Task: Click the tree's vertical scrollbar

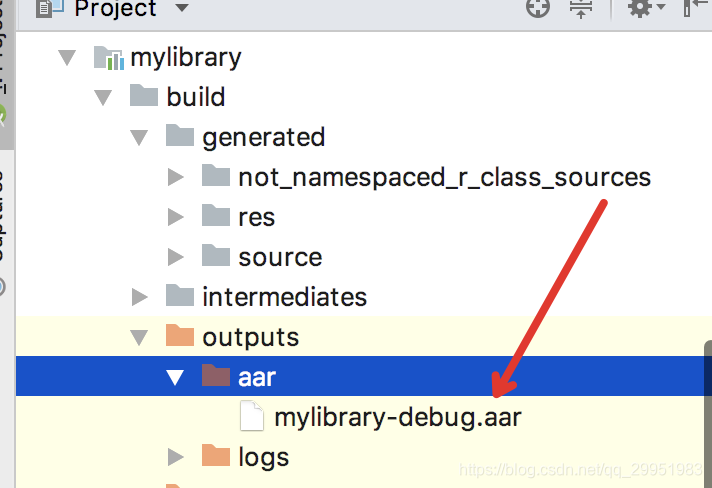Action: click(708, 413)
